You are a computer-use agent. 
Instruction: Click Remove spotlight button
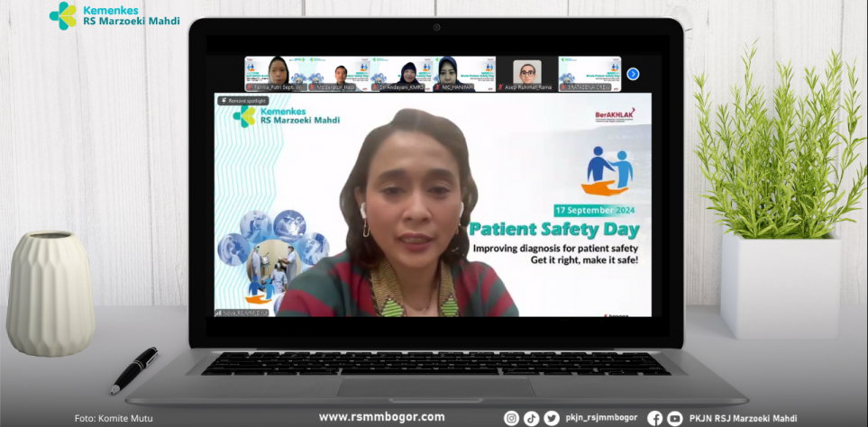pyautogui.click(x=243, y=101)
